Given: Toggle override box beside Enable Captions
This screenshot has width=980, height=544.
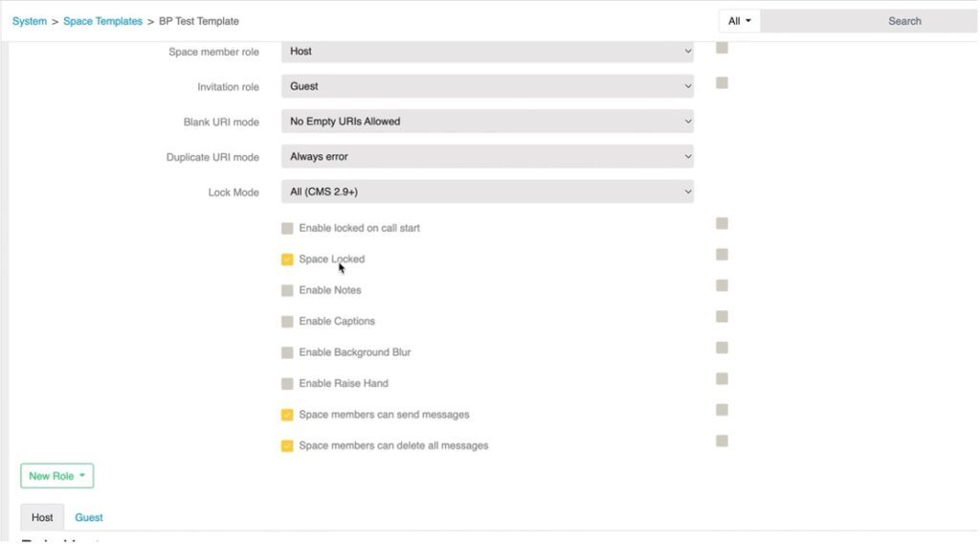Looking at the screenshot, I should [x=722, y=316].
